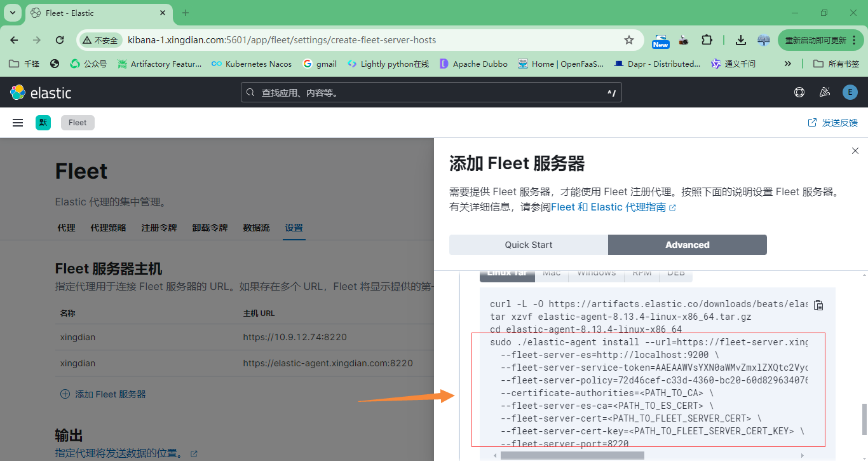The height and width of the screenshot is (461, 868).
Task: Open the 通义千问 bookmark
Action: coord(733,64)
